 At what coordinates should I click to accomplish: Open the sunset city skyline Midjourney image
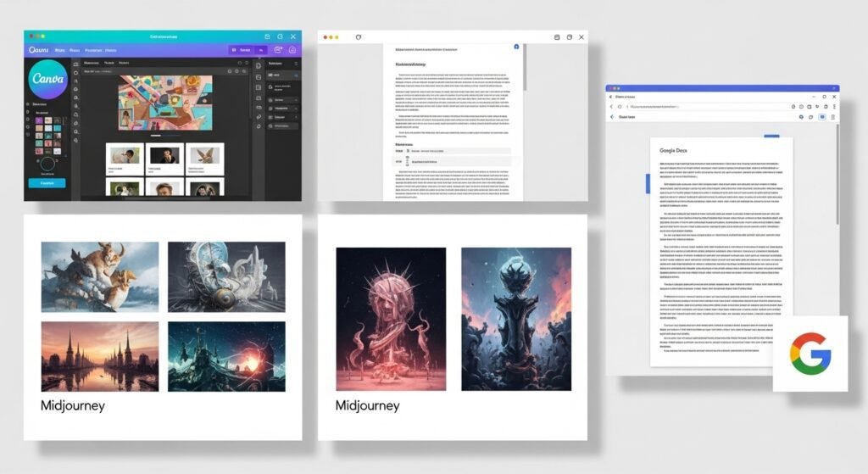pyautogui.click(x=99, y=356)
